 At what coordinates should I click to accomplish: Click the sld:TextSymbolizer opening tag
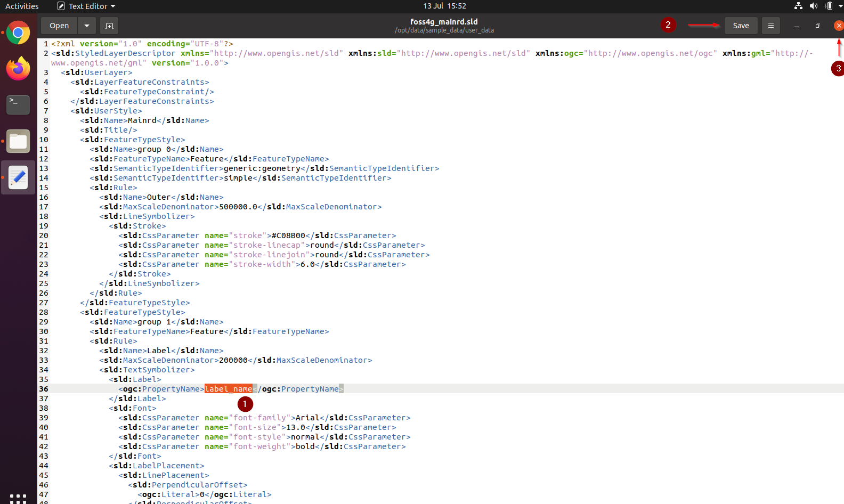click(x=147, y=370)
